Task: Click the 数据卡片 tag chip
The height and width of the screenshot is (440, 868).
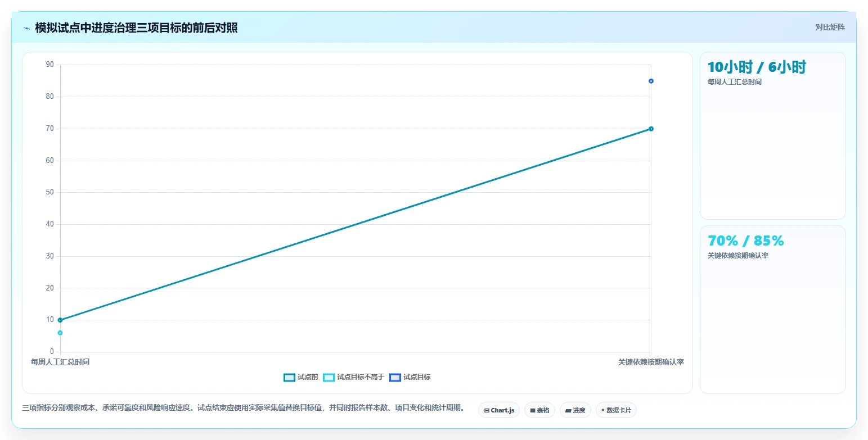Action: [616, 410]
